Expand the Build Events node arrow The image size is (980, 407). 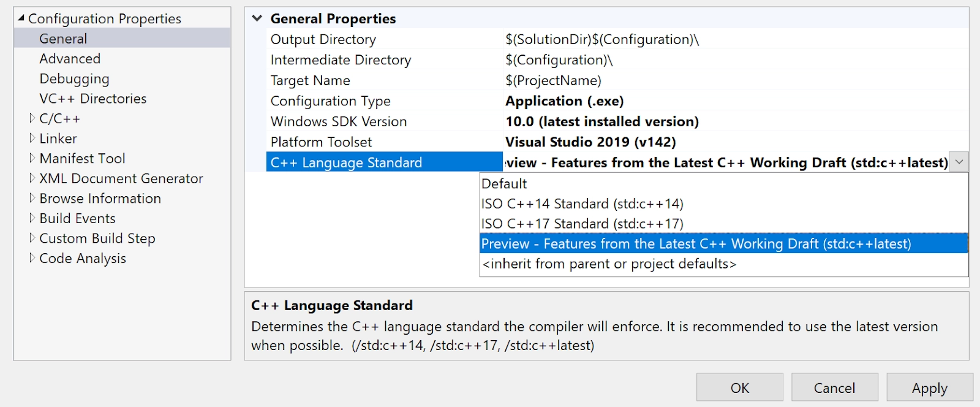32,218
